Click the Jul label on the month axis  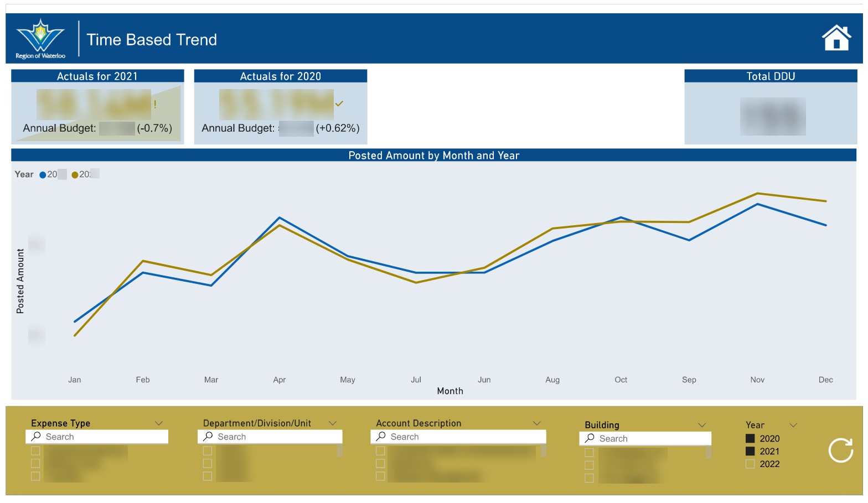pyautogui.click(x=416, y=380)
